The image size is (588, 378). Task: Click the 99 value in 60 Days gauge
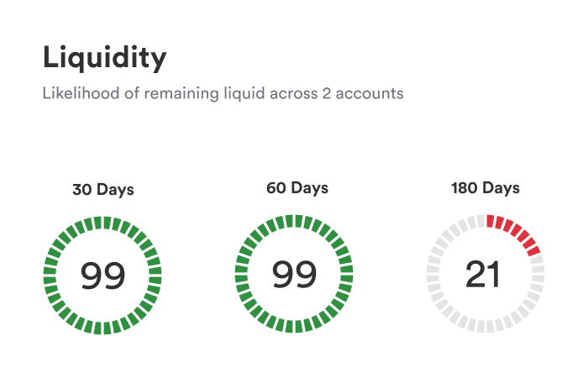point(294,276)
